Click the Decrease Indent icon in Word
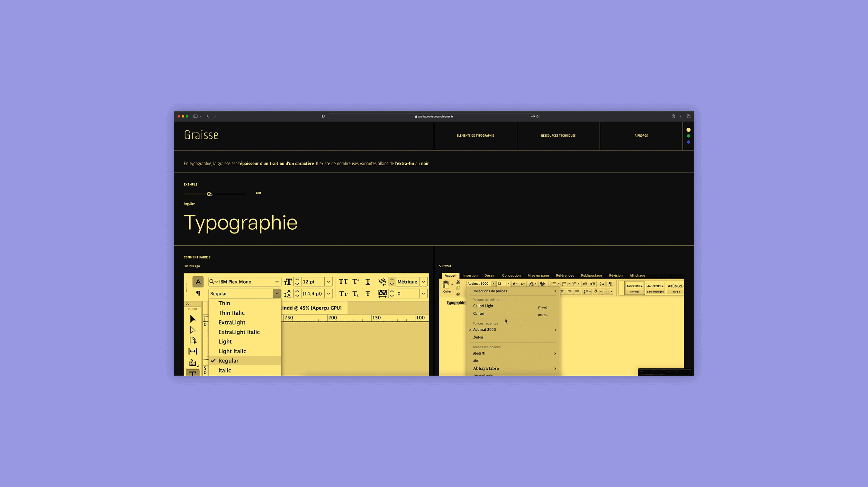This screenshot has height=487, width=868. 585,284
